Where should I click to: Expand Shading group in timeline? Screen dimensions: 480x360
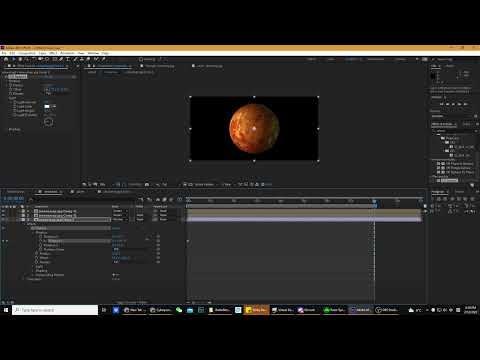click(33, 271)
